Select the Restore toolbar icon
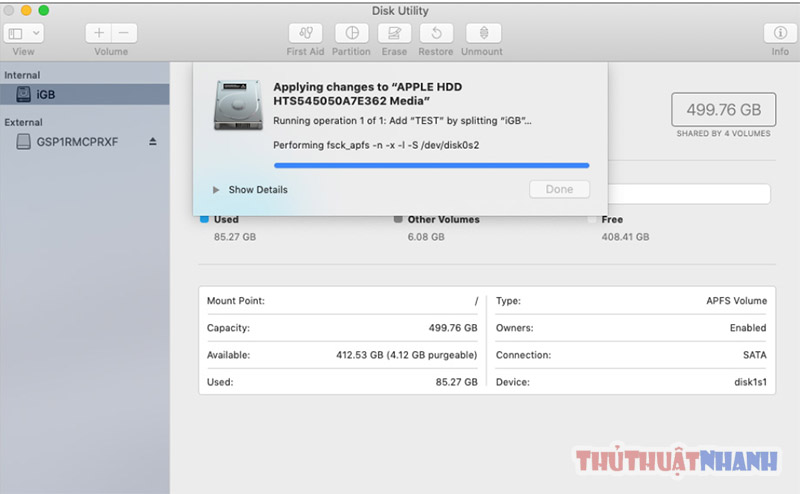 436,34
